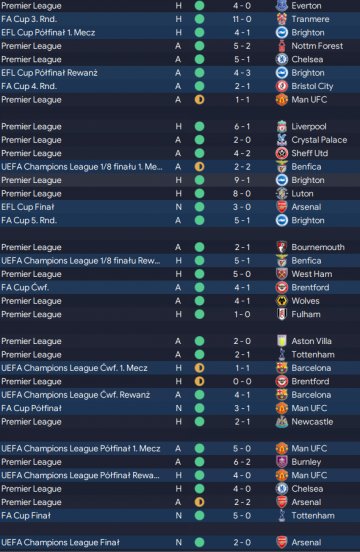This screenshot has width=360, height=552.
Task: Open the Bournemouth team link
Action: (x=318, y=247)
